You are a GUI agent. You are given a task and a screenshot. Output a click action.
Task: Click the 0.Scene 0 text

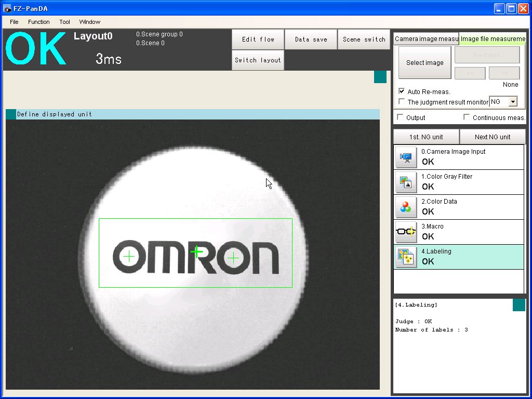point(150,43)
